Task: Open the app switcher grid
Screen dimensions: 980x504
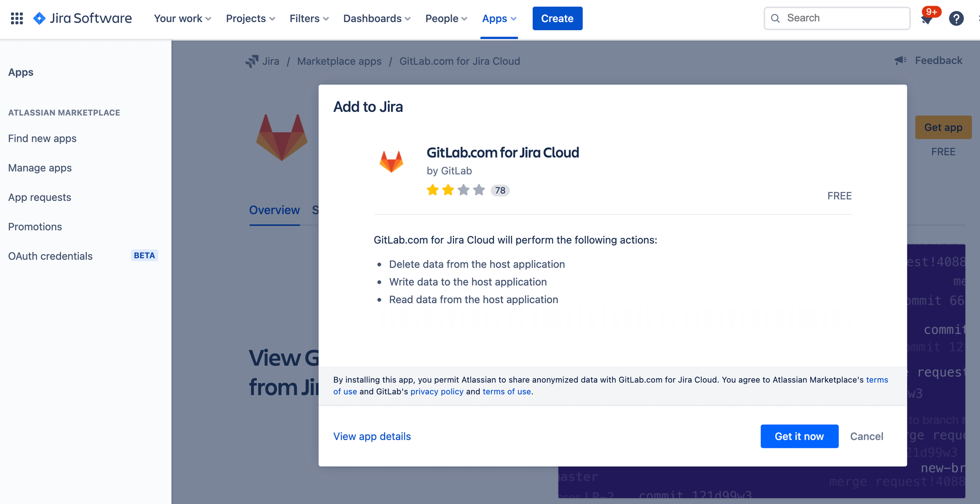Action: coord(16,18)
